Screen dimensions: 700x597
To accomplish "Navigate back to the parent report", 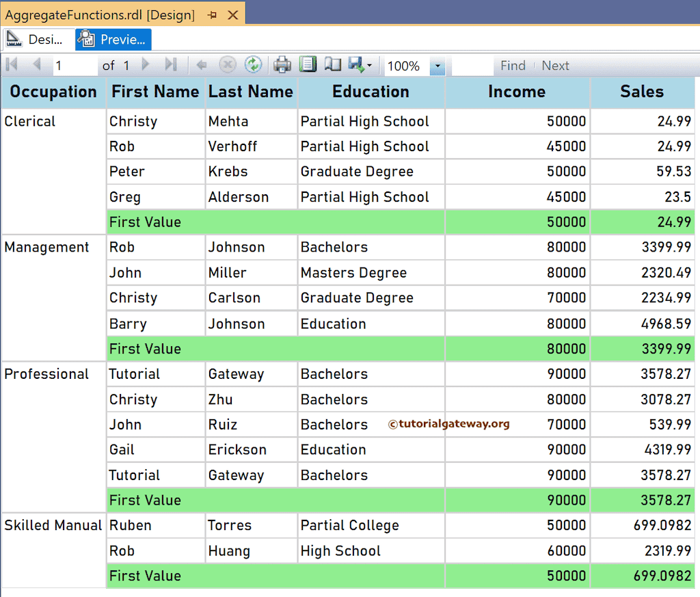I will click(202, 65).
